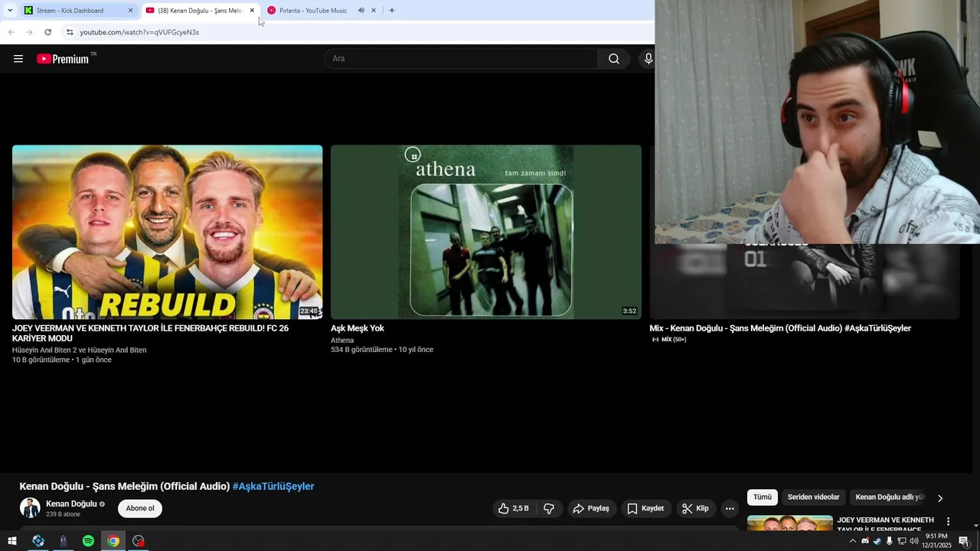The height and width of the screenshot is (551, 980).
Task: Show hidden system tray icons
Action: pyautogui.click(x=853, y=541)
